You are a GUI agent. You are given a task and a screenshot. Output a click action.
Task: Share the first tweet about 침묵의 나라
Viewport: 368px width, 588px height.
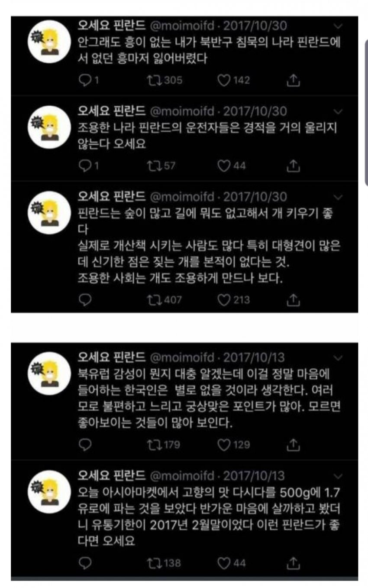point(294,80)
